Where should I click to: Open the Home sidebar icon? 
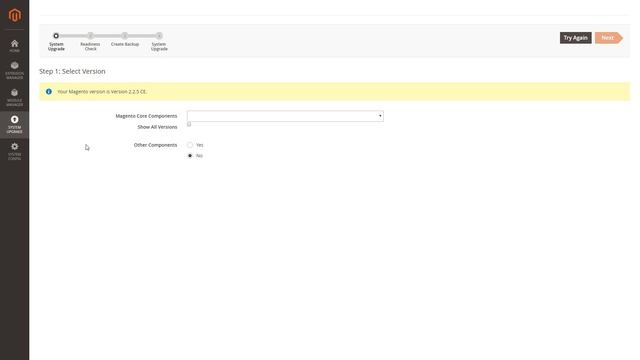click(x=14, y=45)
